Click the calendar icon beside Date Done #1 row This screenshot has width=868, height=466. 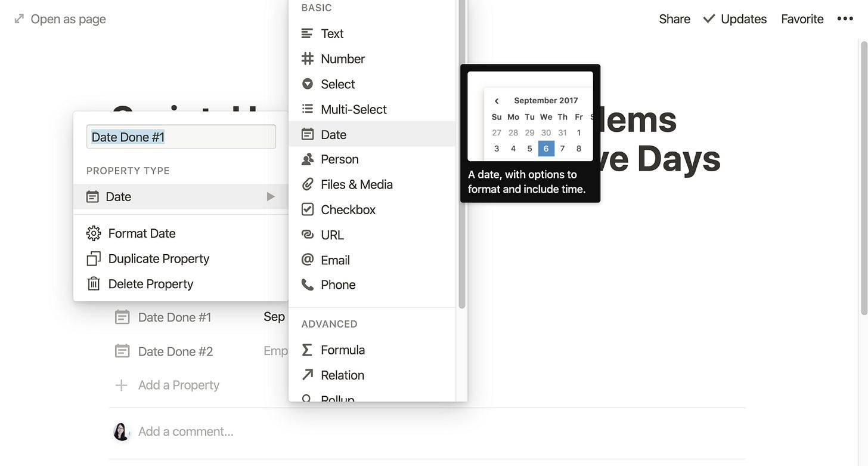122,317
